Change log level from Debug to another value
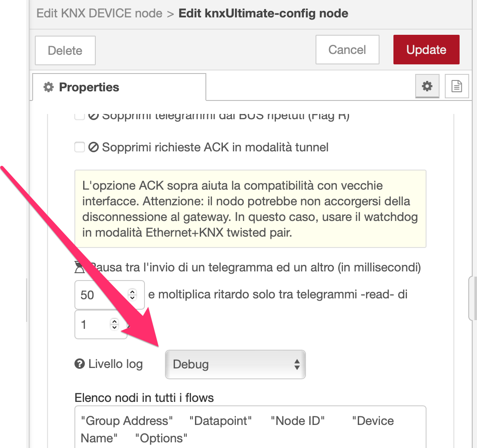 coord(235,364)
